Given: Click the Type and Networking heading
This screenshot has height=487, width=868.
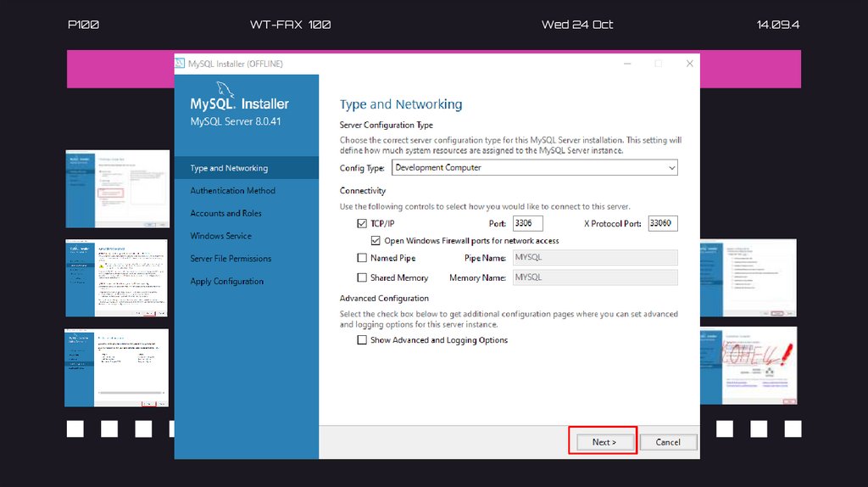Looking at the screenshot, I should (x=401, y=104).
